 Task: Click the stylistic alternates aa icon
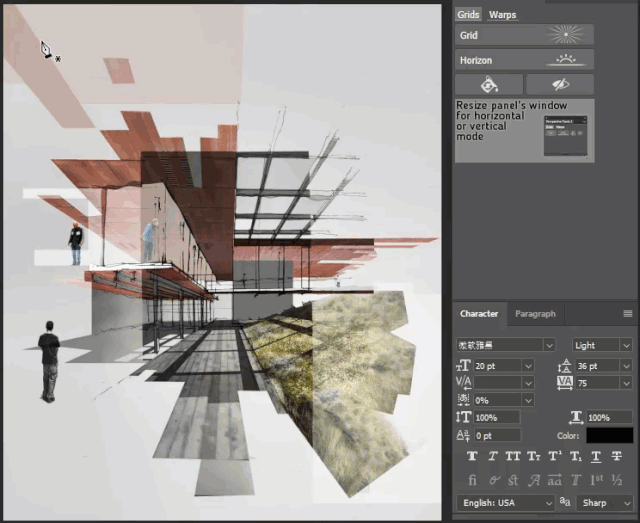555,480
